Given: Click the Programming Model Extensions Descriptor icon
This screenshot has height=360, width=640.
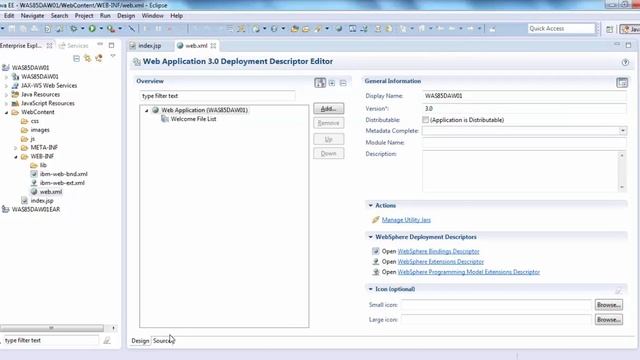Looking at the screenshot, I should point(376,271).
